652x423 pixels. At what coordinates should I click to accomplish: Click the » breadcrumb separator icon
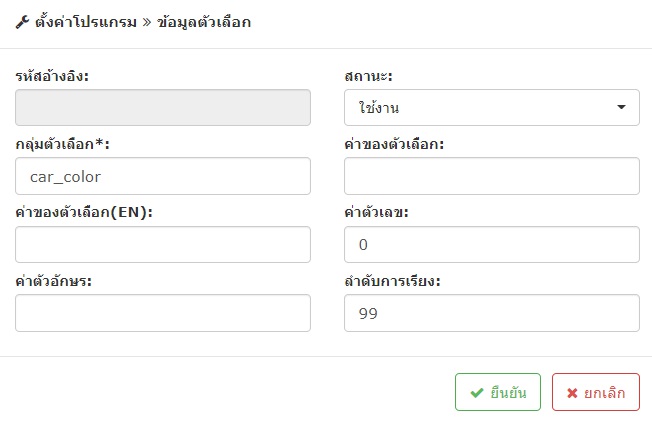click(147, 22)
